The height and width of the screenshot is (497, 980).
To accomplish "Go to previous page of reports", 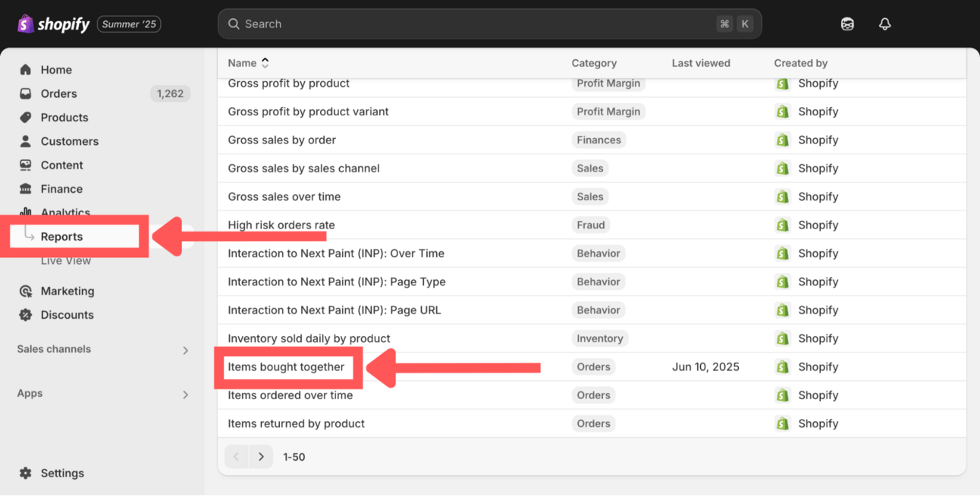I will click(x=237, y=457).
